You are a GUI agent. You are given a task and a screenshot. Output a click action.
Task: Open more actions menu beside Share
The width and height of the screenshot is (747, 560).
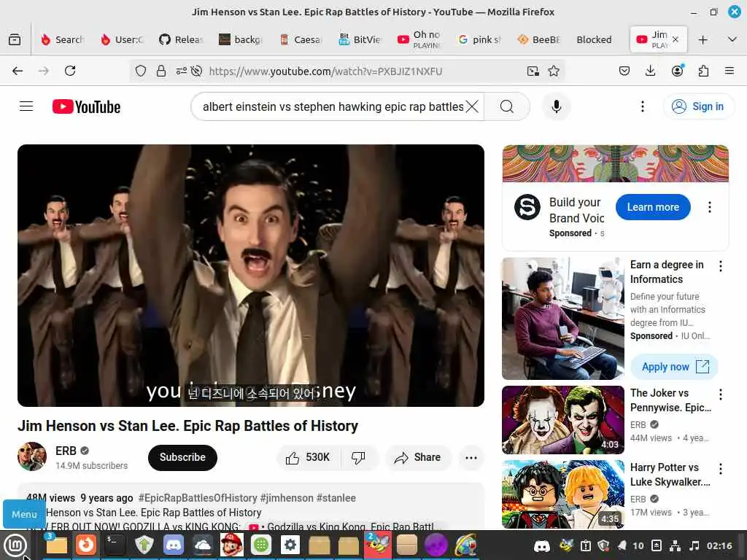point(471,458)
